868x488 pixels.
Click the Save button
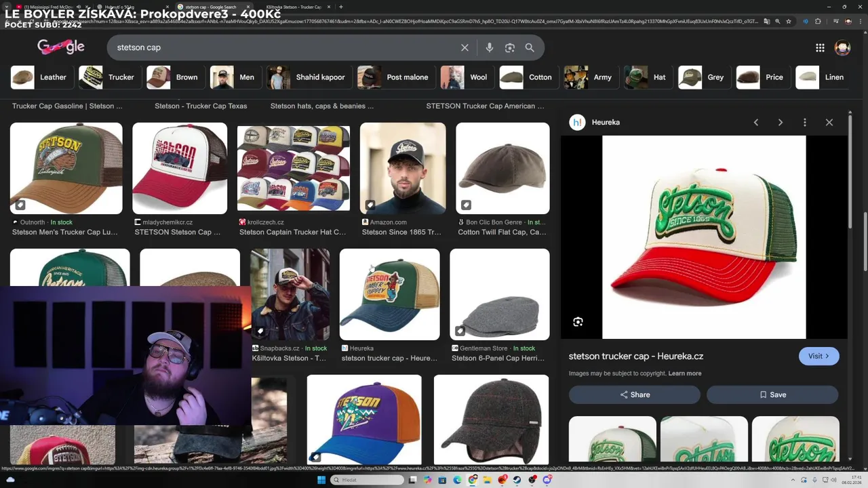tap(772, 394)
